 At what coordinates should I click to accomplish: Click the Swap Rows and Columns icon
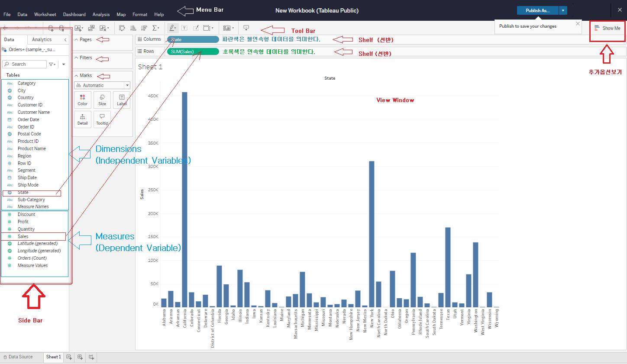click(x=122, y=28)
